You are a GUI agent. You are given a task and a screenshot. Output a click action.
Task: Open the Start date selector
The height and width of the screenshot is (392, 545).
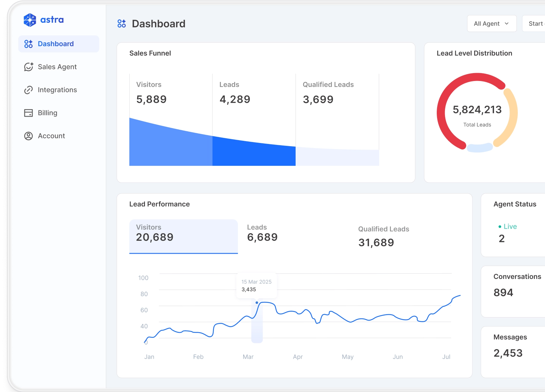pyautogui.click(x=535, y=24)
